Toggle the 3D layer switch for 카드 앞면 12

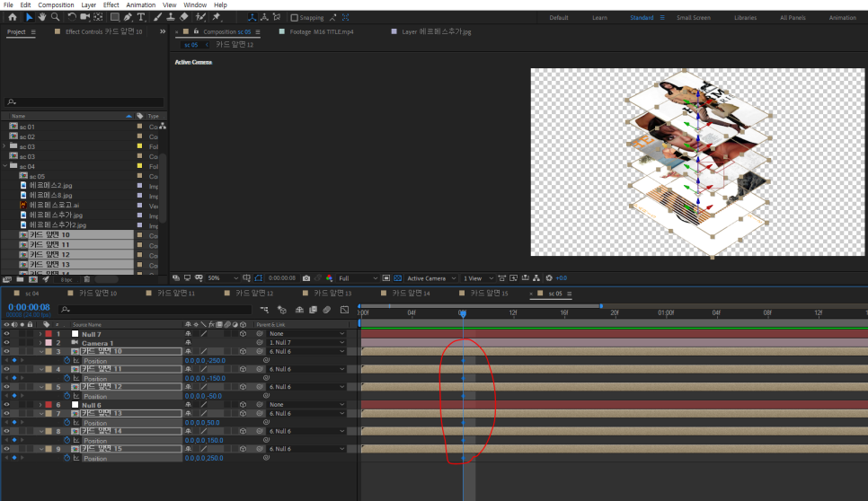(243, 387)
